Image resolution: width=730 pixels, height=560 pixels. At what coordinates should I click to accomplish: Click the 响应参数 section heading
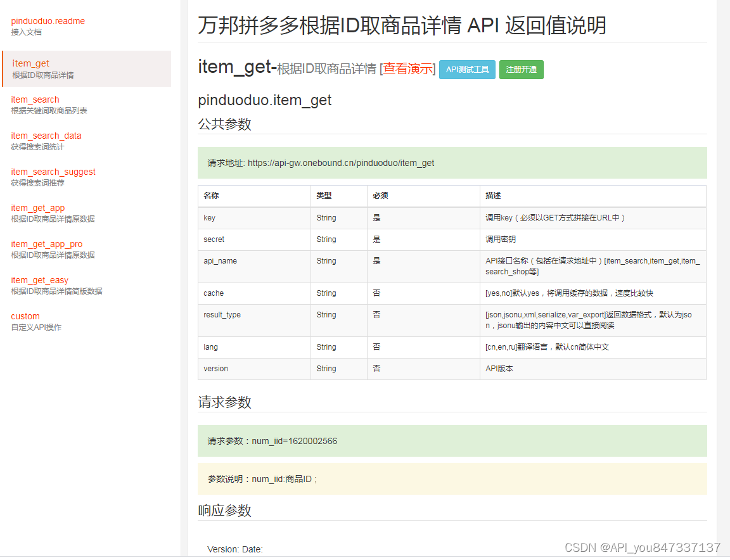(224, 511)
